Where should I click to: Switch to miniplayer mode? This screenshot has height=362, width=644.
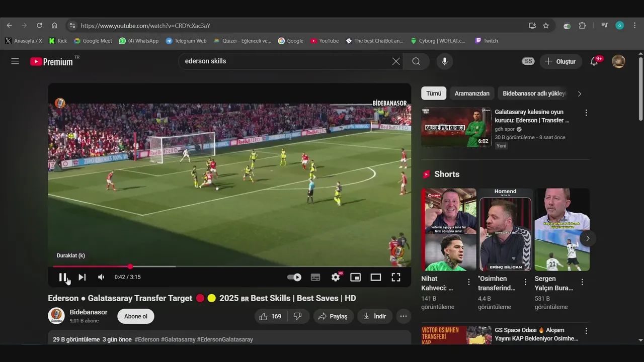click(356, 277)
